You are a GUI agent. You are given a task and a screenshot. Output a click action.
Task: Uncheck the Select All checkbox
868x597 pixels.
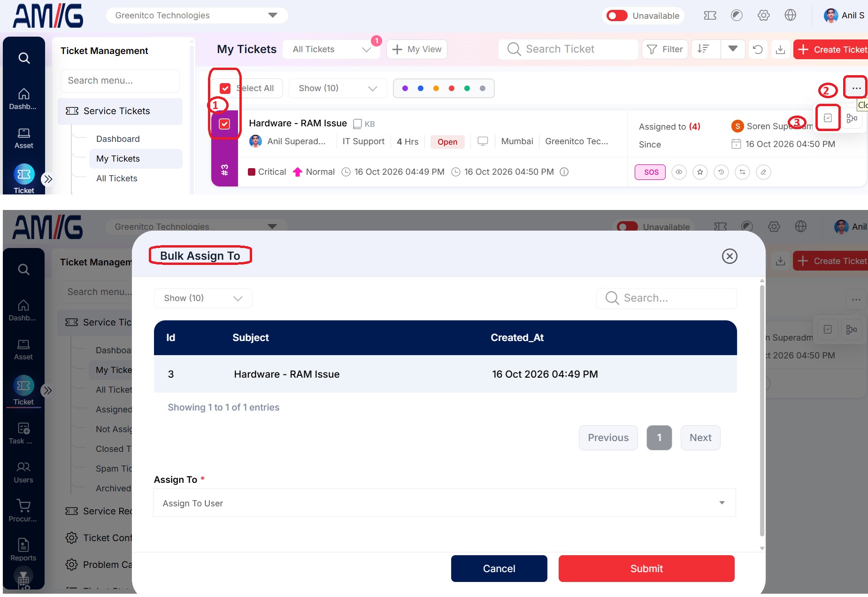click(x=225, y=88)
